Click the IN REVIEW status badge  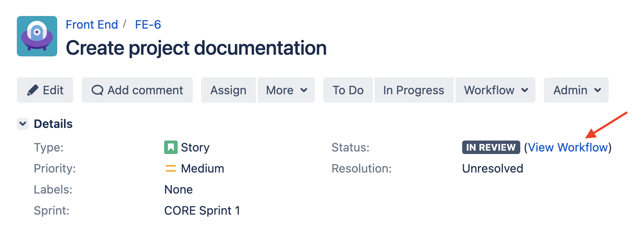point(491,147)
